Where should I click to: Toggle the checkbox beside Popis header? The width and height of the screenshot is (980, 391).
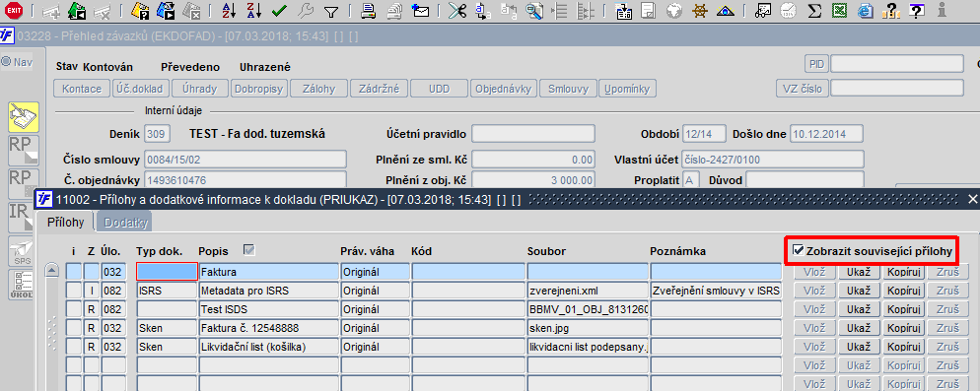tap(249, 250)
